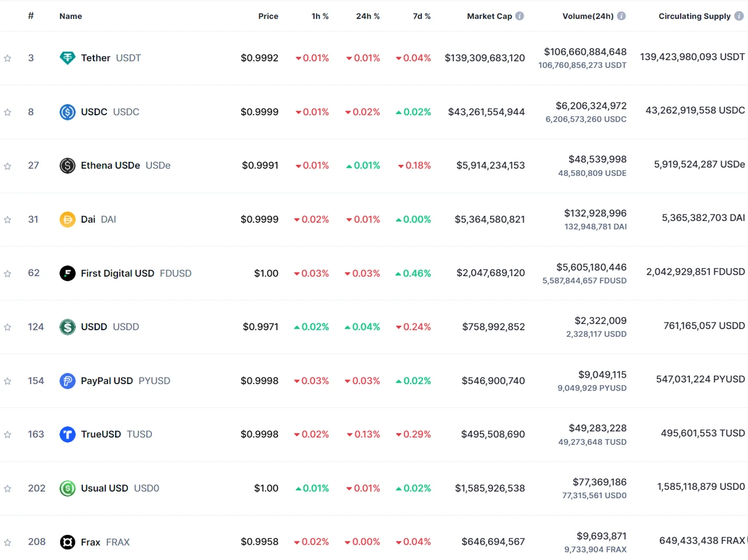Click Tether's 24h volume amount
Viewport: 748px width, 560px height.
pyautogui.click(x=585, y=52)
